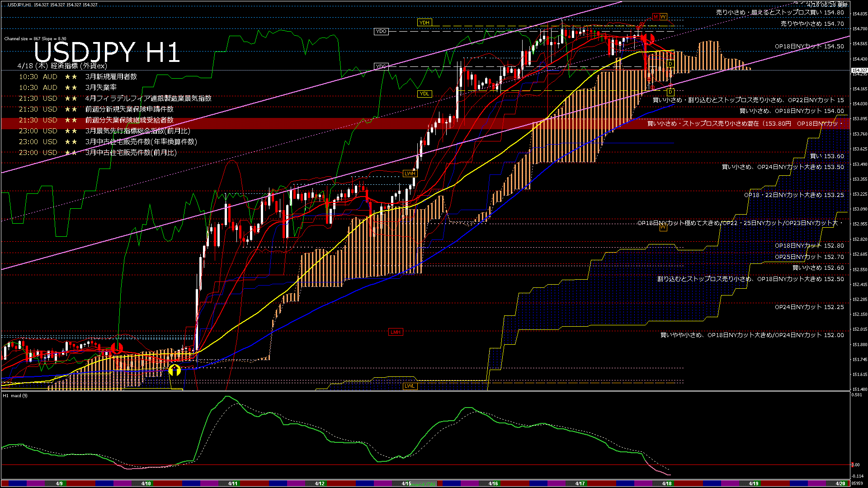Click the orange W label beside M
The width and height of the screenshot is (868, 488).
[x=663, y=17]
